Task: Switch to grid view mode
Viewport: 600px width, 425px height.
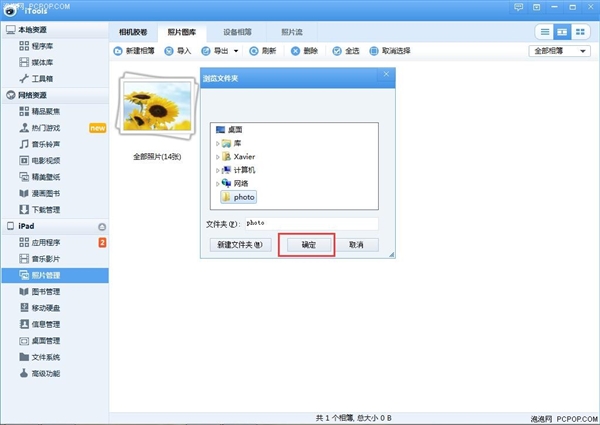Action: coord(580,32)
